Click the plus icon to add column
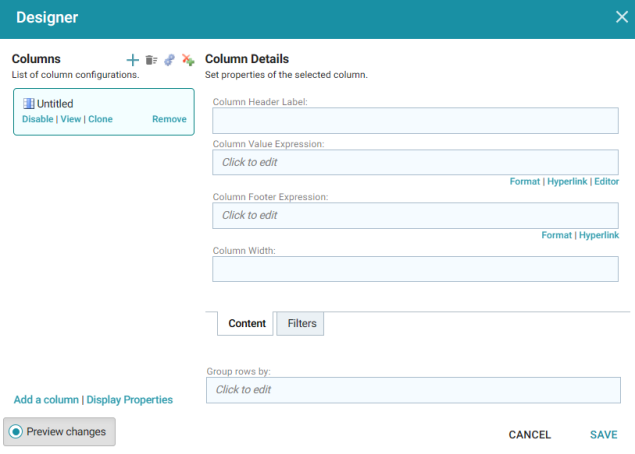This screenshot has height=454, width=635. click(132, 60)
